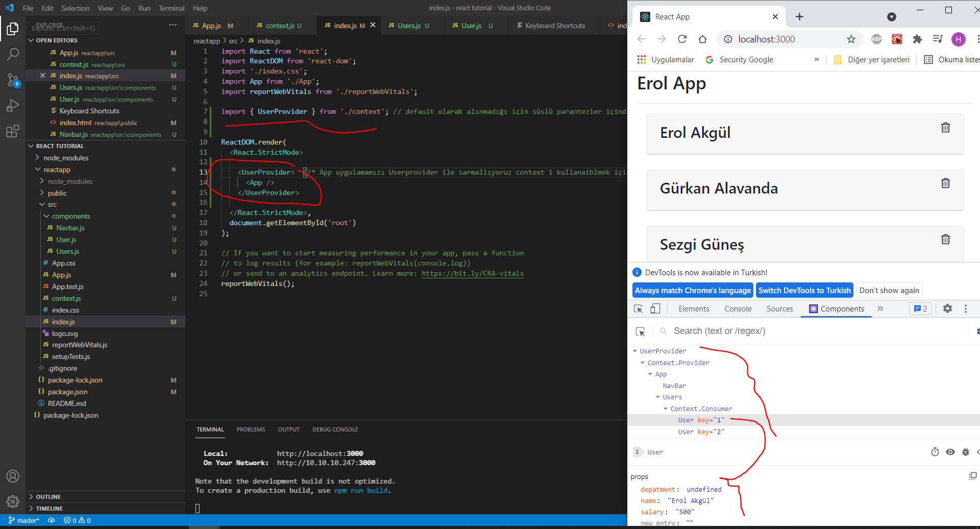Image resolution: width=980 pixels, height=529 pixels.
Task: Click eye icon to inspect User DOM element
Action: tap(950, 452)
